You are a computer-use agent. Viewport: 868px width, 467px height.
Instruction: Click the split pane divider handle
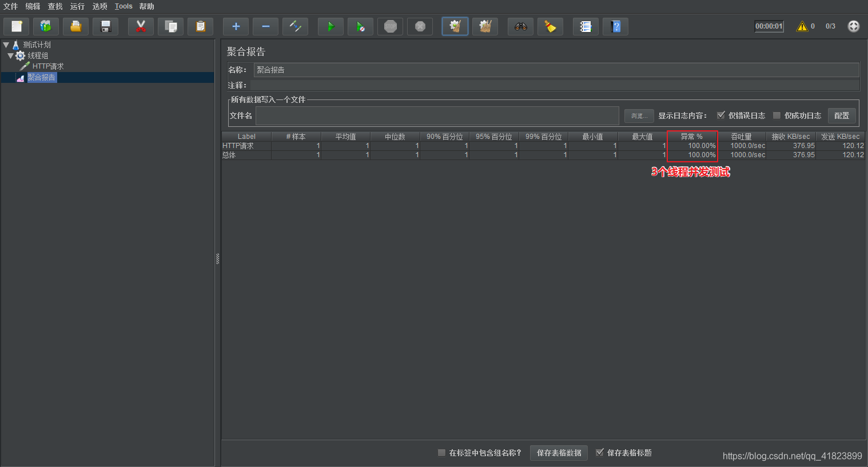point(218,258)
